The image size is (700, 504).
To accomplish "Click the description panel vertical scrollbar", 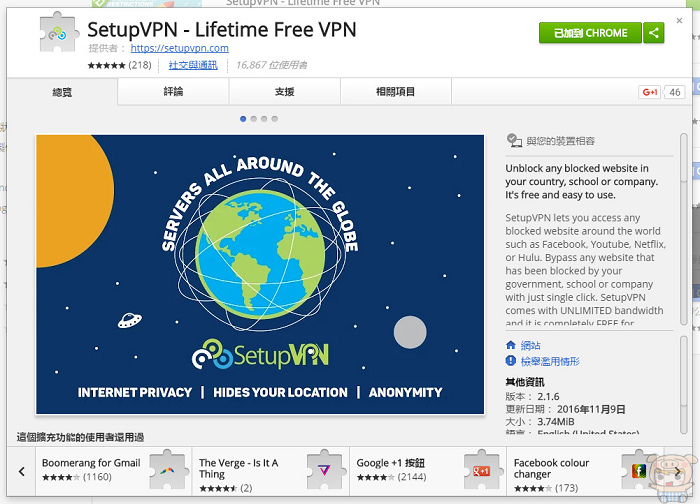I will 683,229.
